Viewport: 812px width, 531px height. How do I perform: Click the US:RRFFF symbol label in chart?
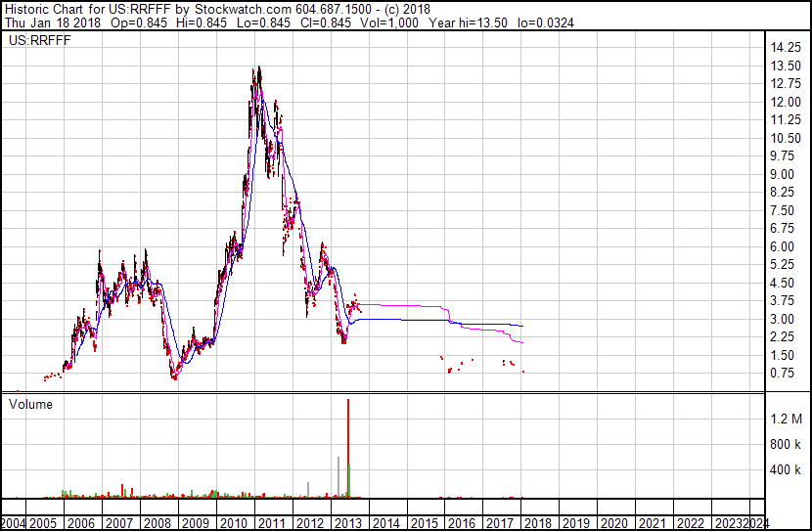39,40
